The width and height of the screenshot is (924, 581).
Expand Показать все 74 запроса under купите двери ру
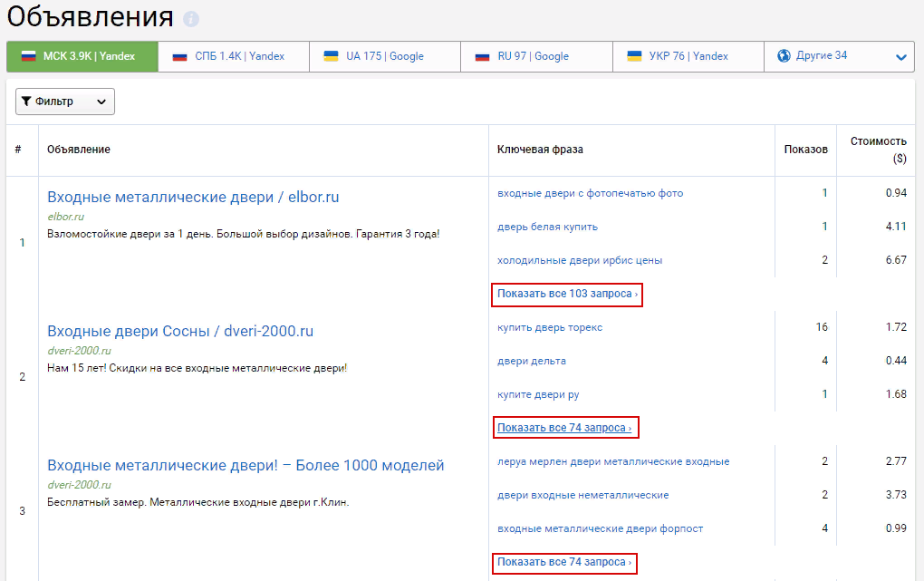[x=564, y=428]
